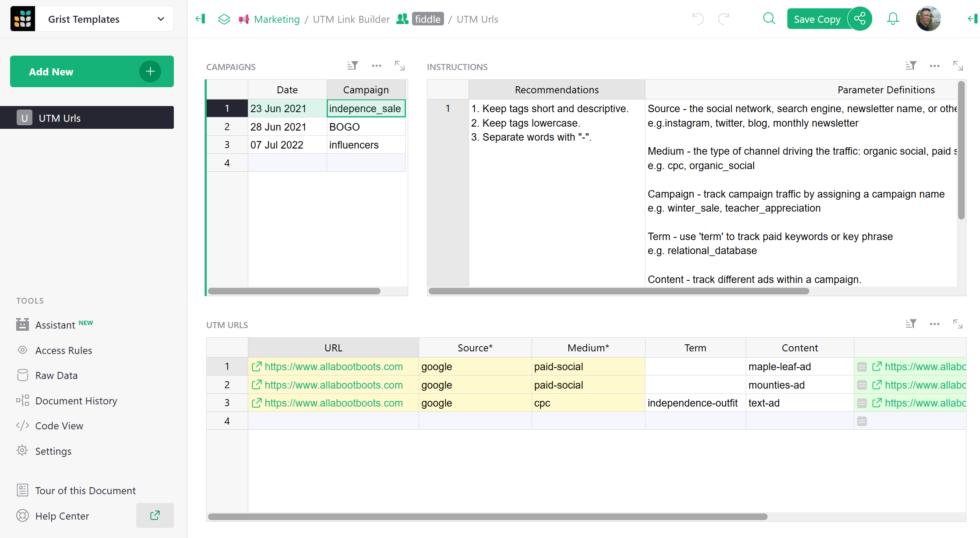Select the UTM Urls page in sidebar

coord(60,117)
